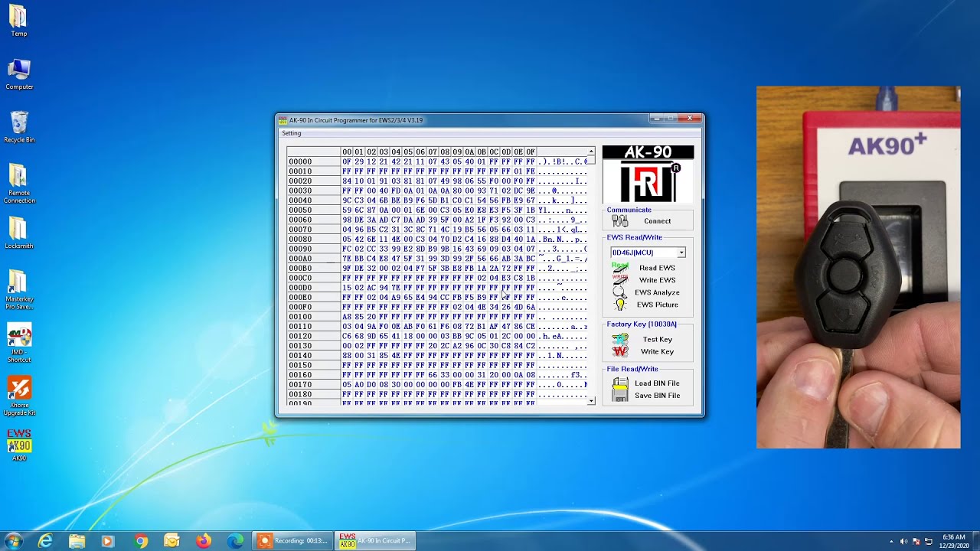Launch Google Chrome from taskbar

(141, 541)
